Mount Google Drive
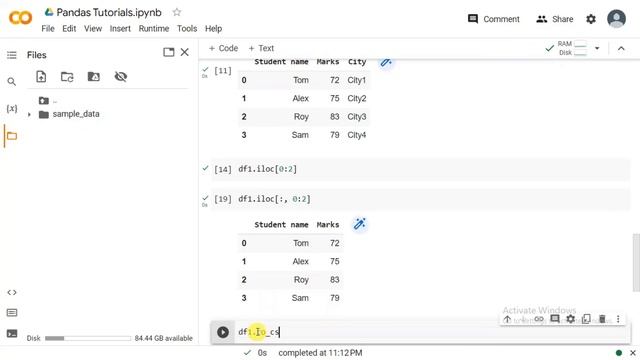This screenshot has height=360, width=640. coord(93,76)
